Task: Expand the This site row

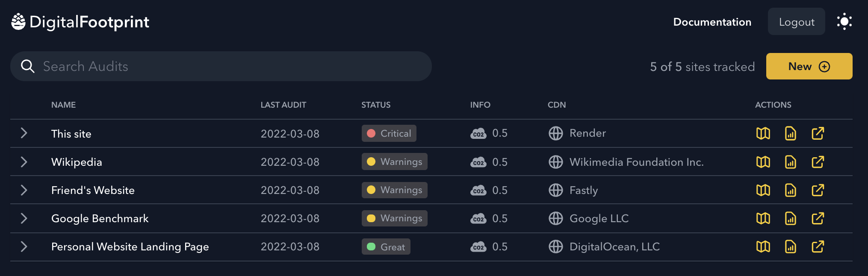Action: 24,133
